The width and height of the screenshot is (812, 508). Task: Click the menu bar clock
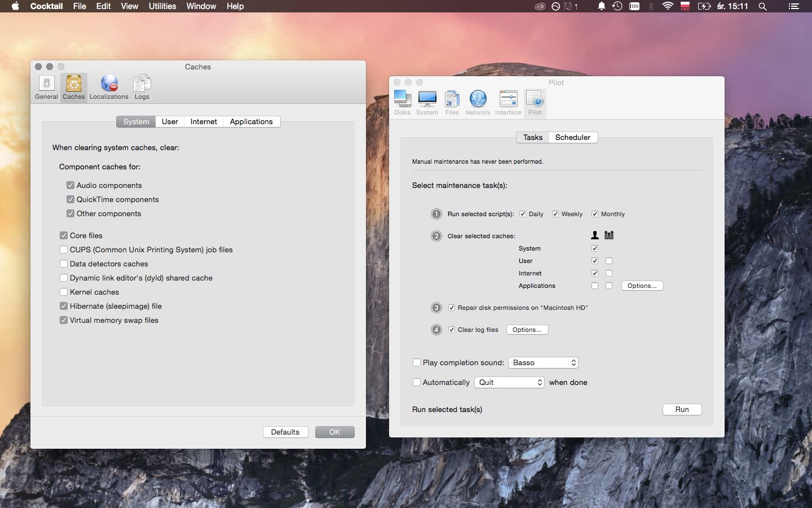(x=732, y=6)
